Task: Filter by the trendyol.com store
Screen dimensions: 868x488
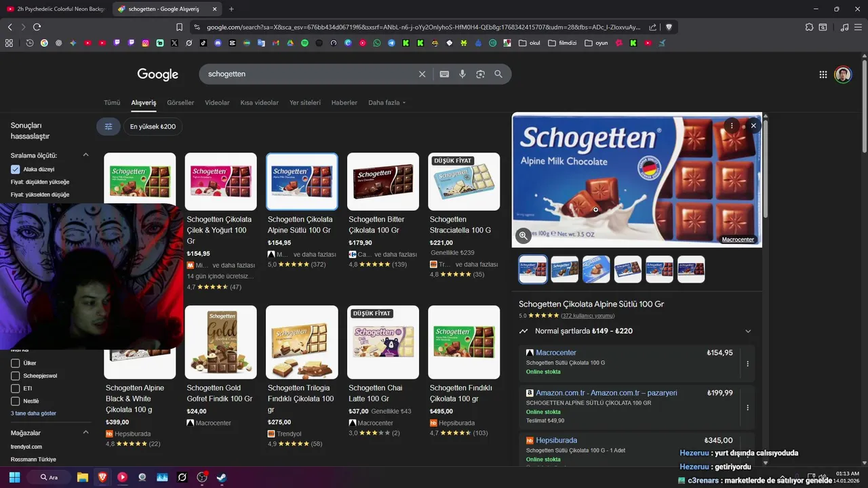Action: pos(26,447)
